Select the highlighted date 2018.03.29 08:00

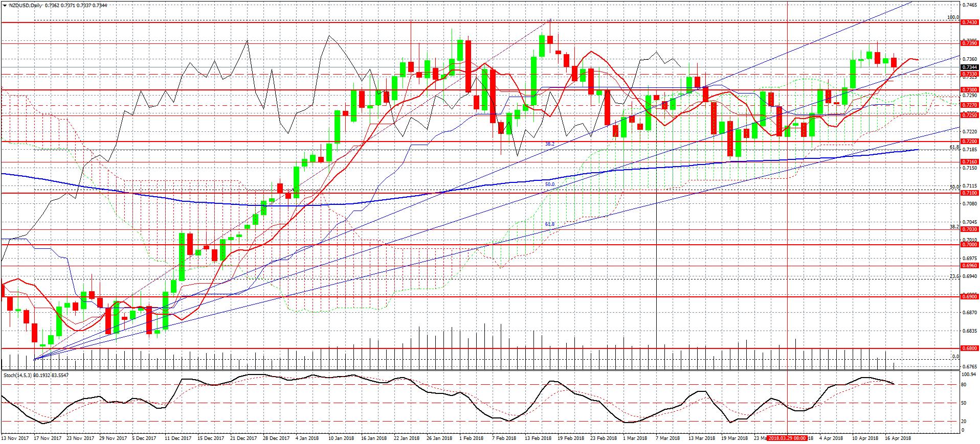pyautogui.click(x=788, y=438)
